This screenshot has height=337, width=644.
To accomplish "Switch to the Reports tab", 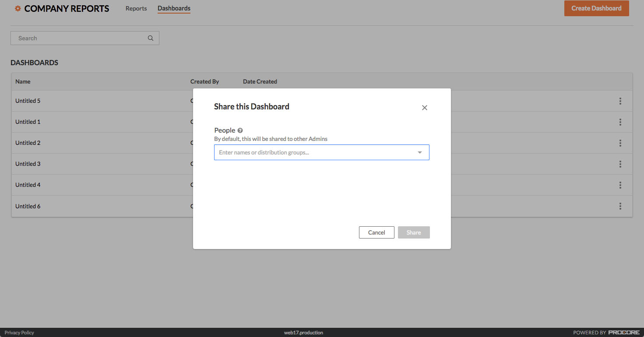I will click(x=136, y=8).
